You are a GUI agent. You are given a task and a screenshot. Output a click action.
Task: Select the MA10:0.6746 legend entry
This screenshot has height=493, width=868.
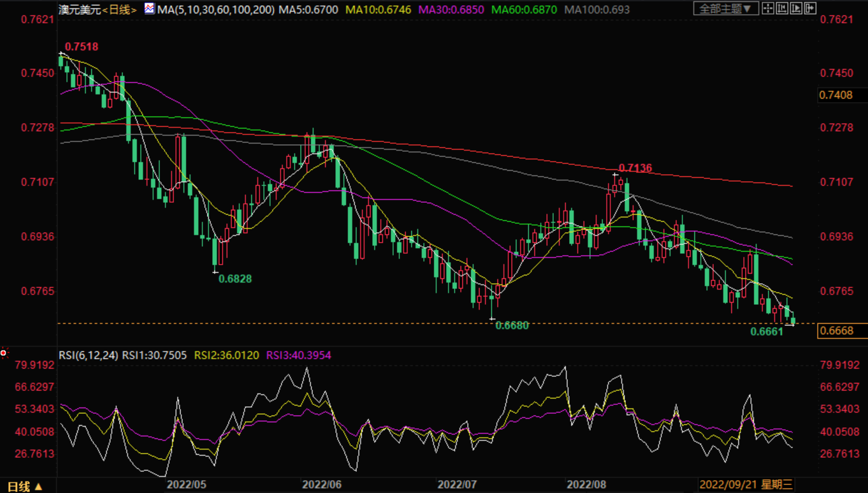tap(378, 9)
